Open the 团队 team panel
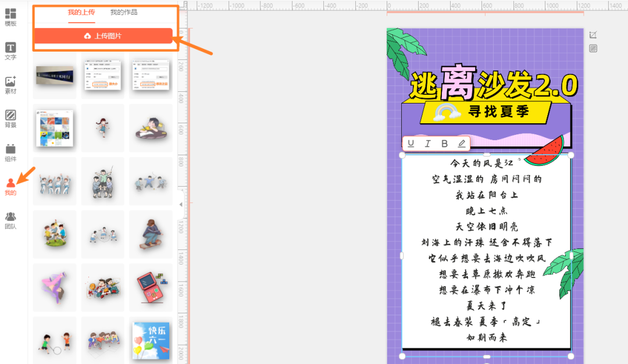The image size is (628, 364). click(x=10, y=220)
